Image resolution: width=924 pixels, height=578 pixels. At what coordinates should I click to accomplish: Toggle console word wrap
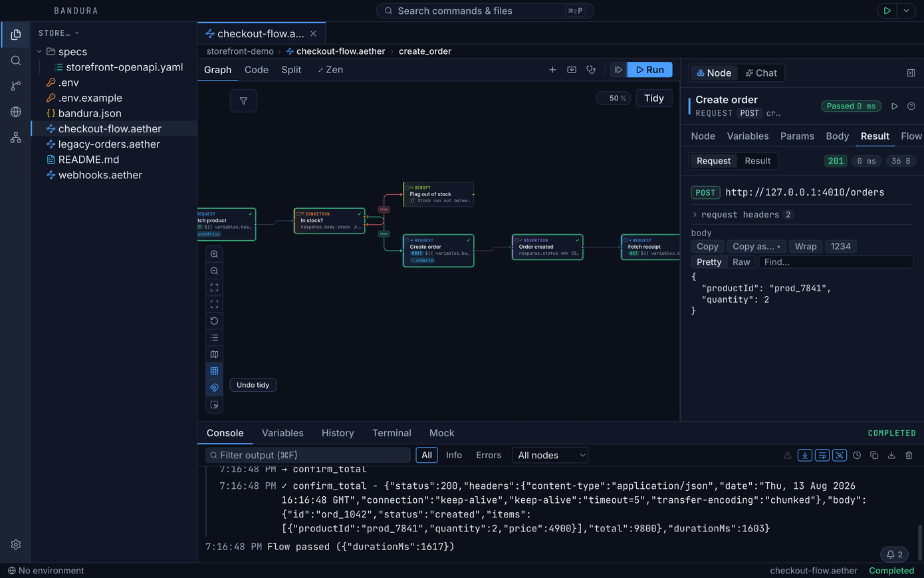[x=822, y=455]
